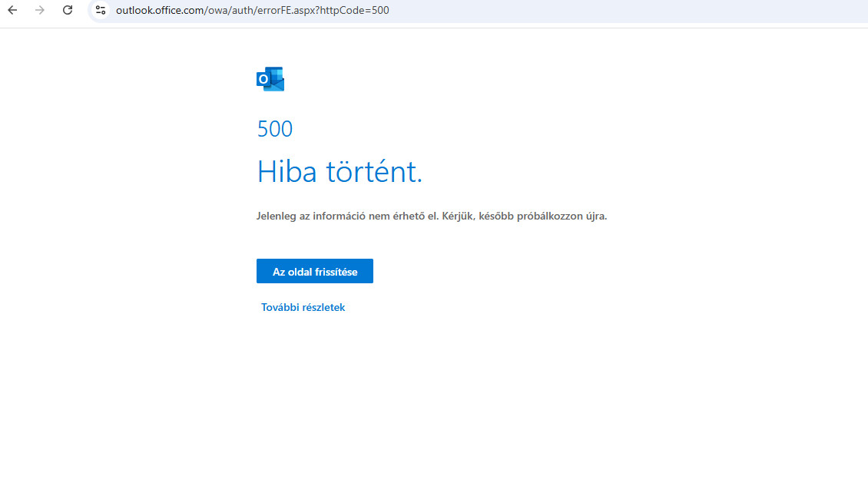
Task: Open the 'További részletek' link
Action: [x=303, y=307]
